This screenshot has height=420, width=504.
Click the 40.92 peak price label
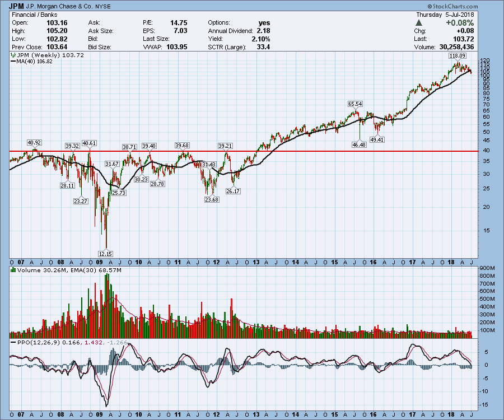pos(34,142)
